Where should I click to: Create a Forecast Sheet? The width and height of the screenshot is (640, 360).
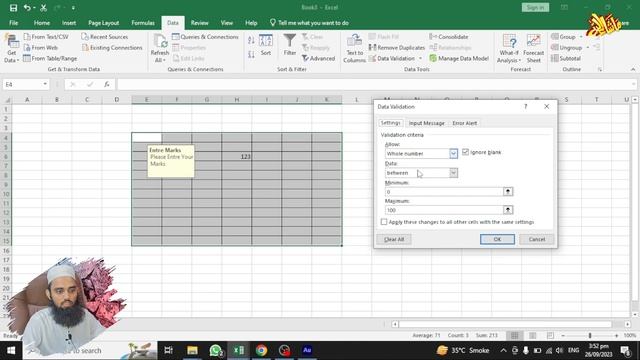coord(533,49)
